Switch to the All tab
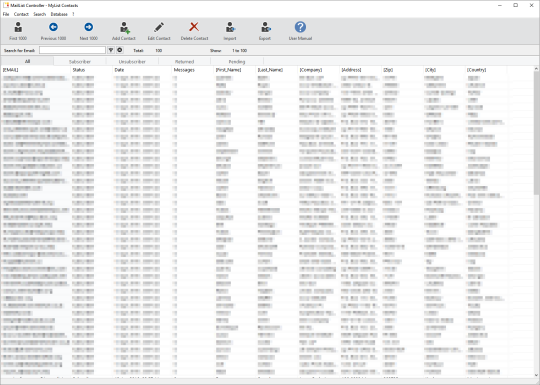Image resolution: width=540 pixels, height=385 pixels. 27,61
